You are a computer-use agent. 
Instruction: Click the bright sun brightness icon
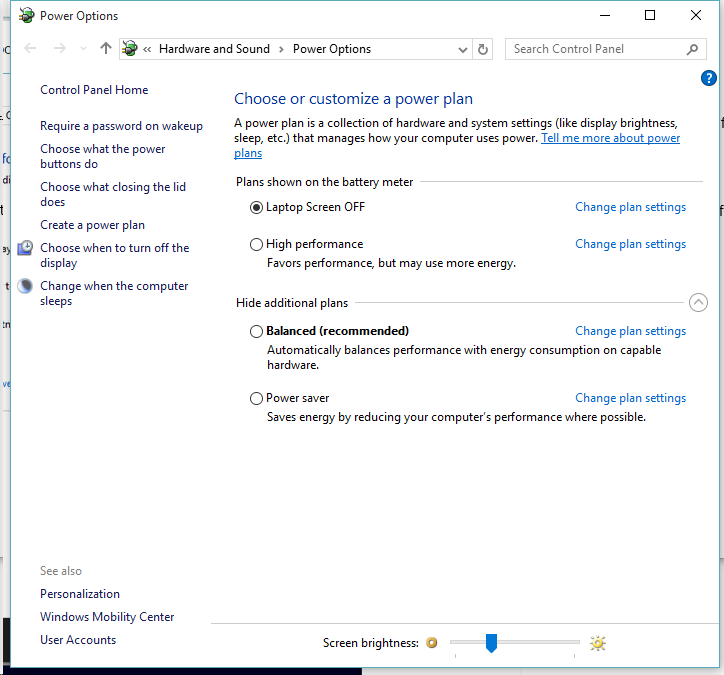(597, 643)
